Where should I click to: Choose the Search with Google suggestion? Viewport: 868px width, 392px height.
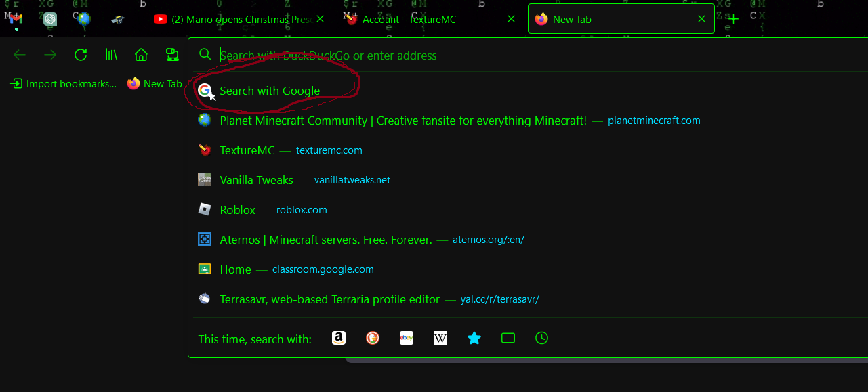click(528, 91)
